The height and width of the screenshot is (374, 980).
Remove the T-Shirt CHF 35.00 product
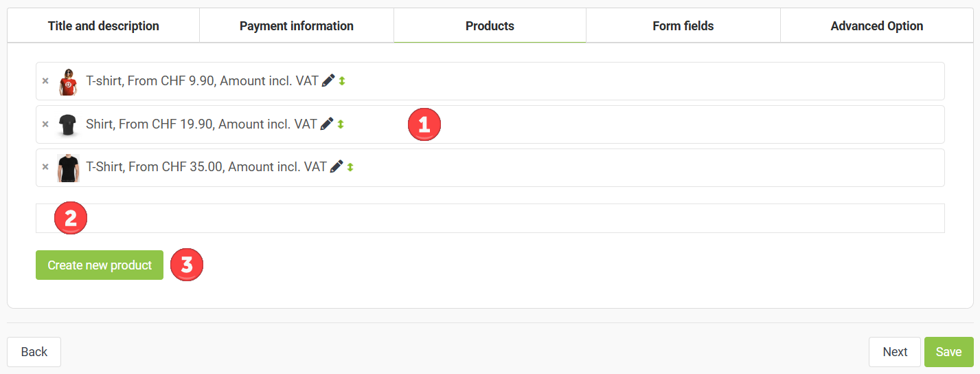coord(45,167)
